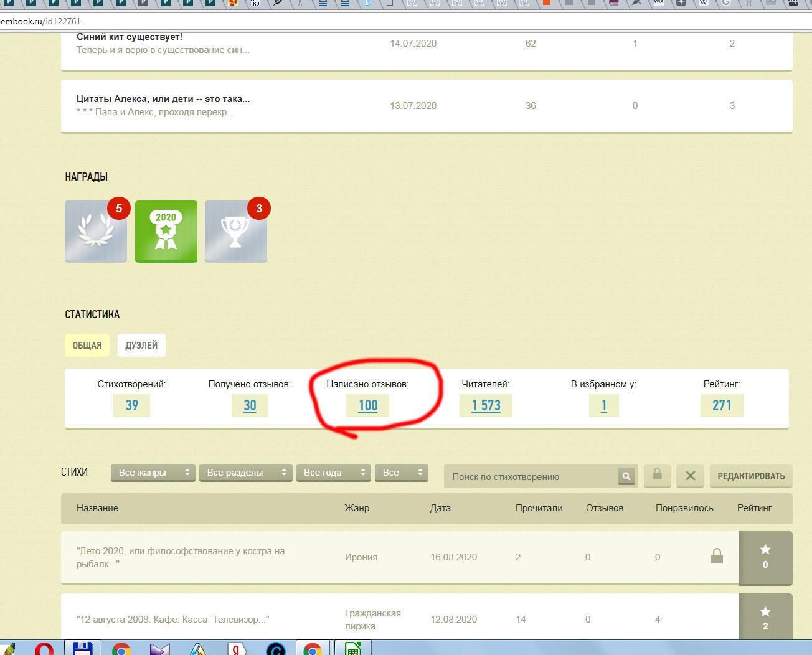Open the Читателей count 1 573 link
This screenshot has height=655, width=812.
[486, 405]
